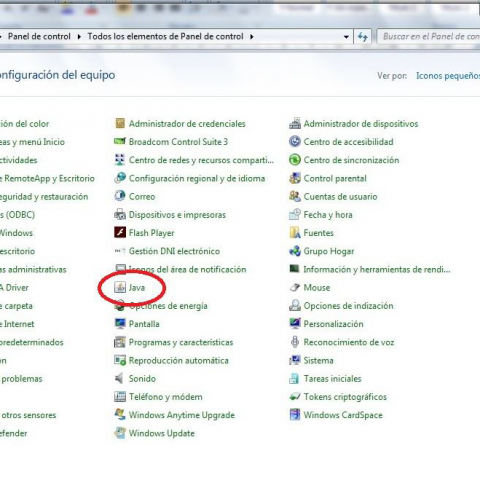The height and width of the screenshot is (480, 480).
Task: Click the Configuración regional y de idioma icon
Action: click(x=120, y=178)
